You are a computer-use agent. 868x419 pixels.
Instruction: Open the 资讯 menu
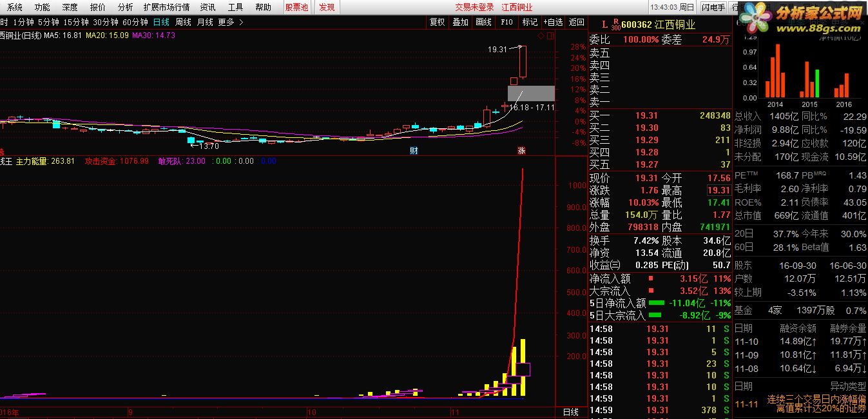point(207,7)
